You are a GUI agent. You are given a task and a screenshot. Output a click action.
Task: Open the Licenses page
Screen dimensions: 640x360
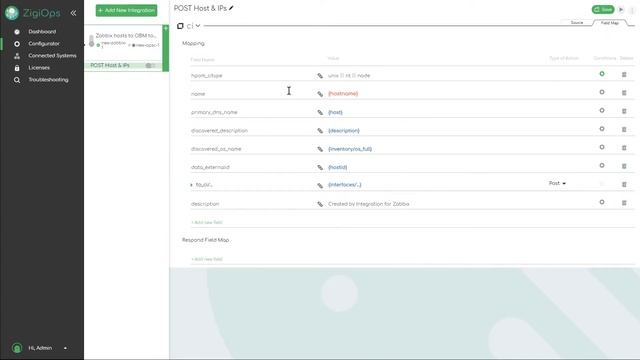(x=39, y=68)
